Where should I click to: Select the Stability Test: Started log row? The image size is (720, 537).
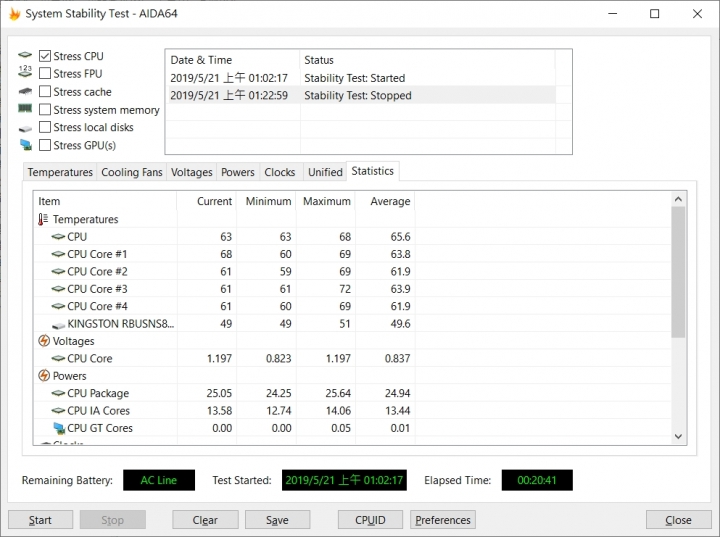[360, 78]
